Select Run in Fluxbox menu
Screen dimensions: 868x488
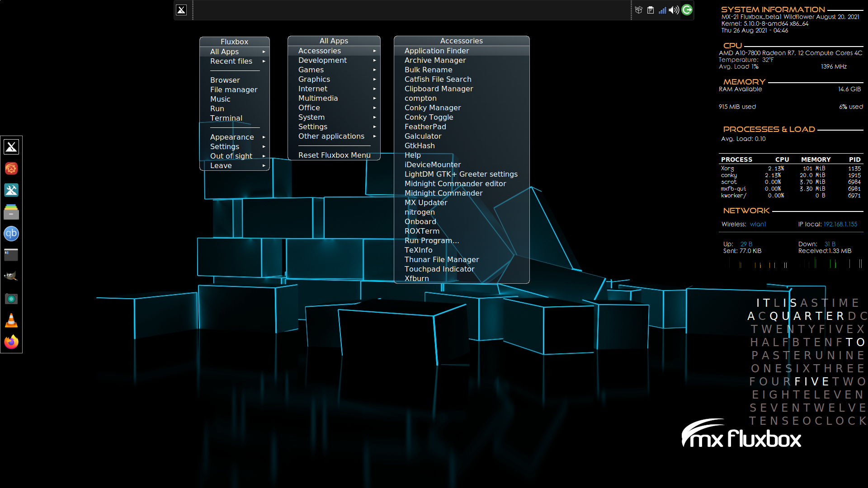(234, 109)
